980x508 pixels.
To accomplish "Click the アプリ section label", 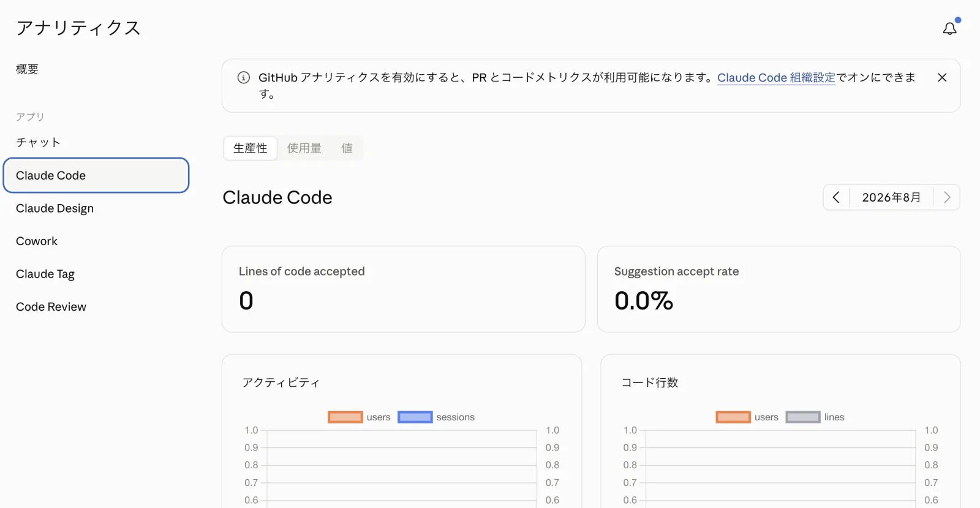I will point(30,116).
